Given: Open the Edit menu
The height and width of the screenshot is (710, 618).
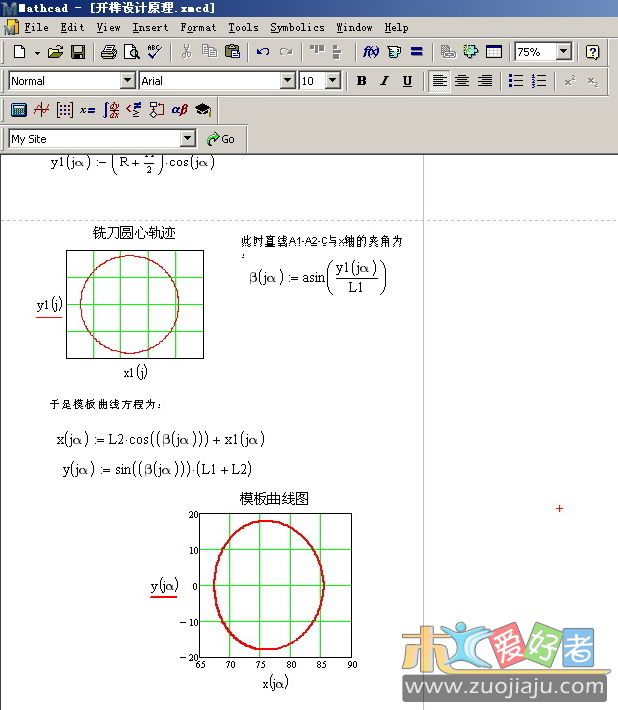Looking at the screenshot, I should coord(72,28).
